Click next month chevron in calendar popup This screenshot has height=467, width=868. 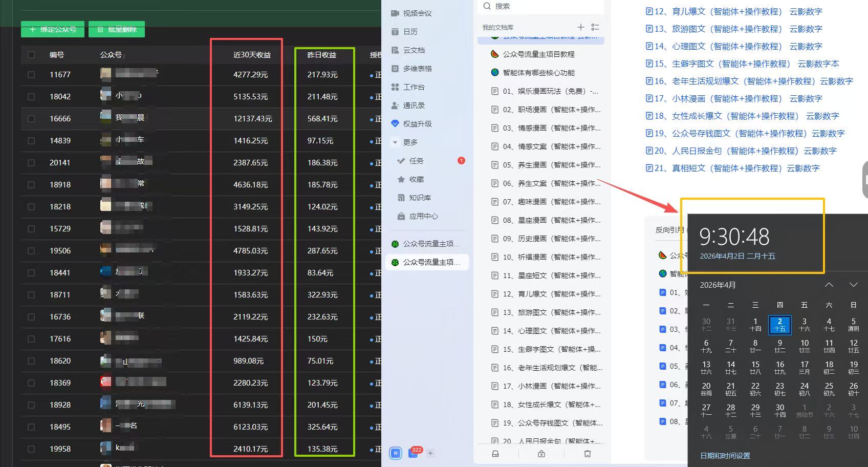tap(853, 285)
